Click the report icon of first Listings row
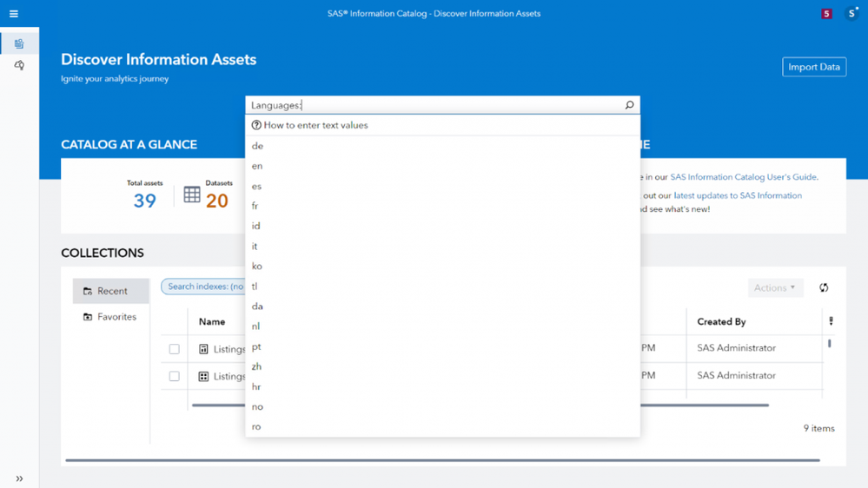The image size is (868, 488). coord(203,349)
